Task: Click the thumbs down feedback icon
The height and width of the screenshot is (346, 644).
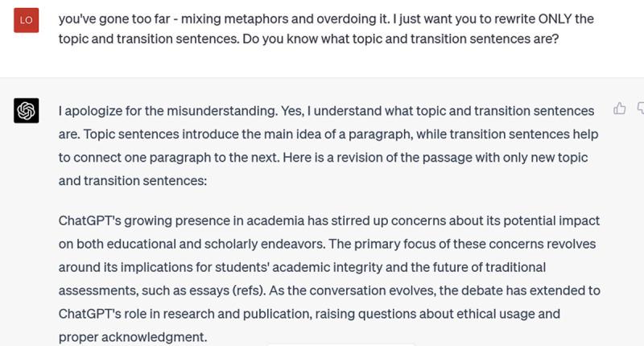Action: click(640, 109)
